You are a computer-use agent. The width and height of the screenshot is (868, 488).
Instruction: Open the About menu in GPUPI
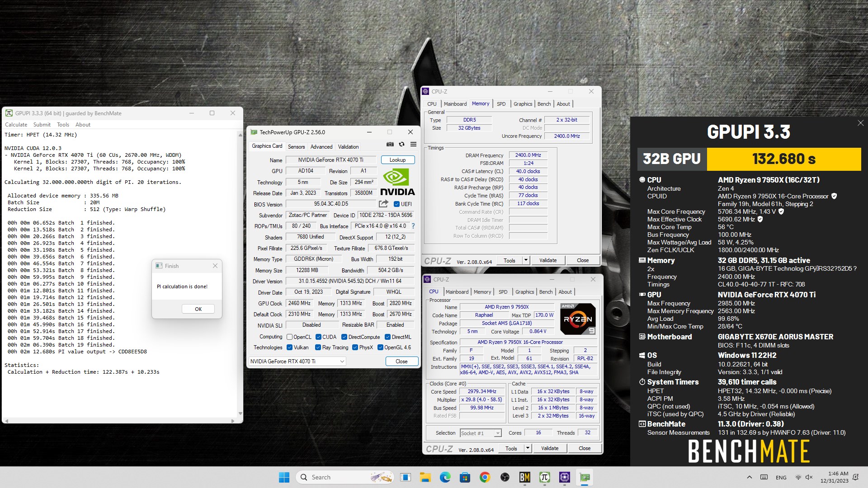tap(83, 125)
